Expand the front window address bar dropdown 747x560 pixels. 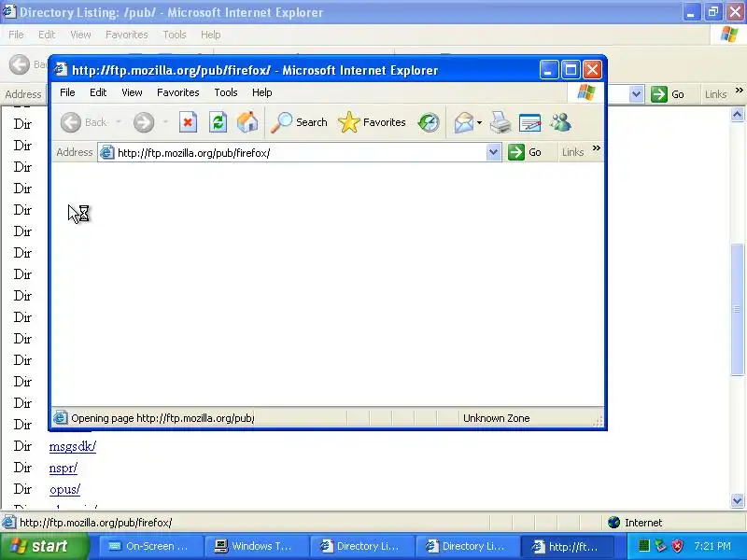coord(494,152)
